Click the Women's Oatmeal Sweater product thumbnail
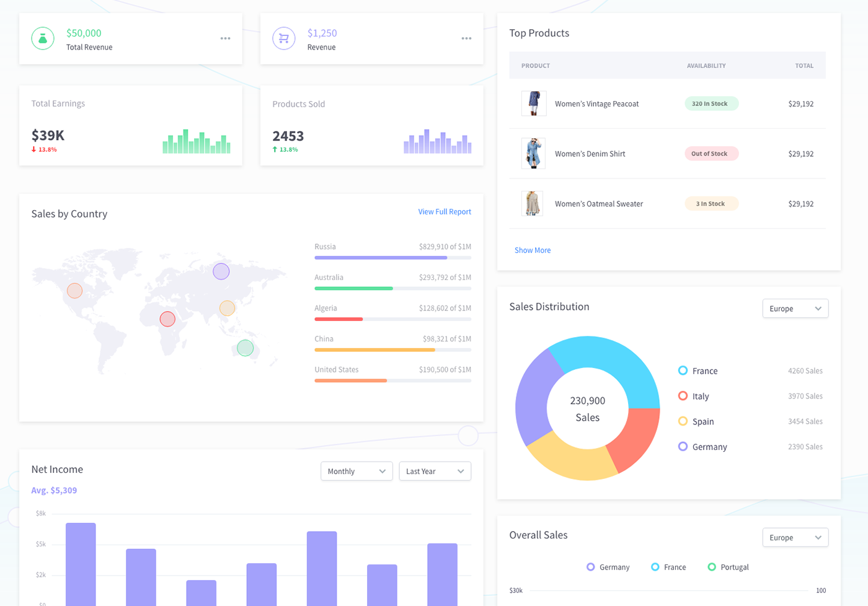 533,203
